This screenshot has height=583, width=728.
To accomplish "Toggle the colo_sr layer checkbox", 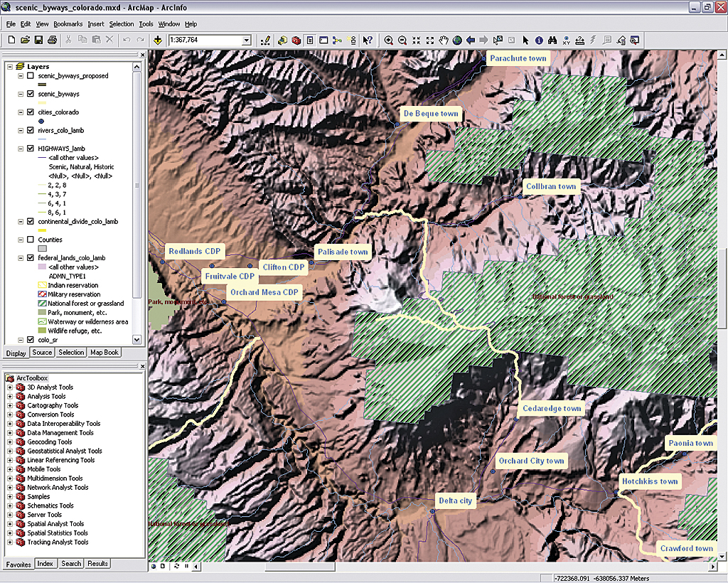I will [31, 340].
